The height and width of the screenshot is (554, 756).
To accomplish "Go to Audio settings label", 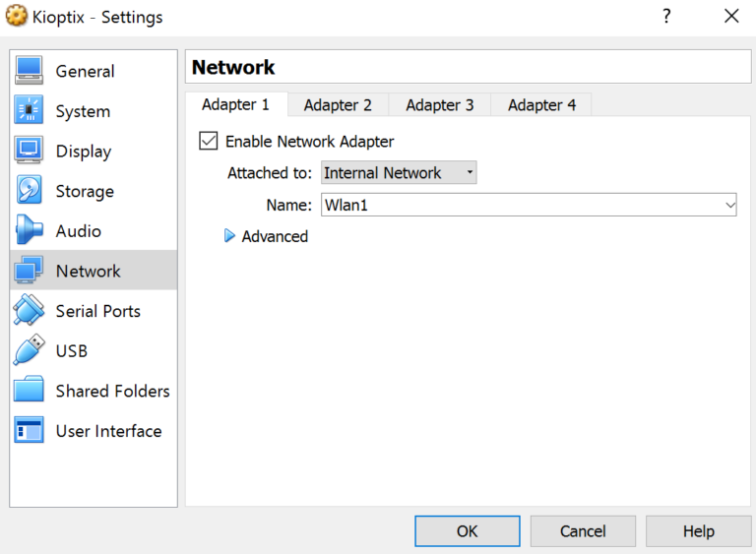I will 78,231.
